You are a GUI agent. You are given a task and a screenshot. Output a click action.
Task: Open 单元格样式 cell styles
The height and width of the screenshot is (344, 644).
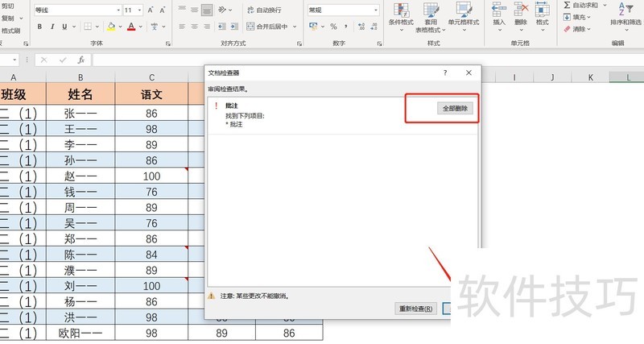464,17
